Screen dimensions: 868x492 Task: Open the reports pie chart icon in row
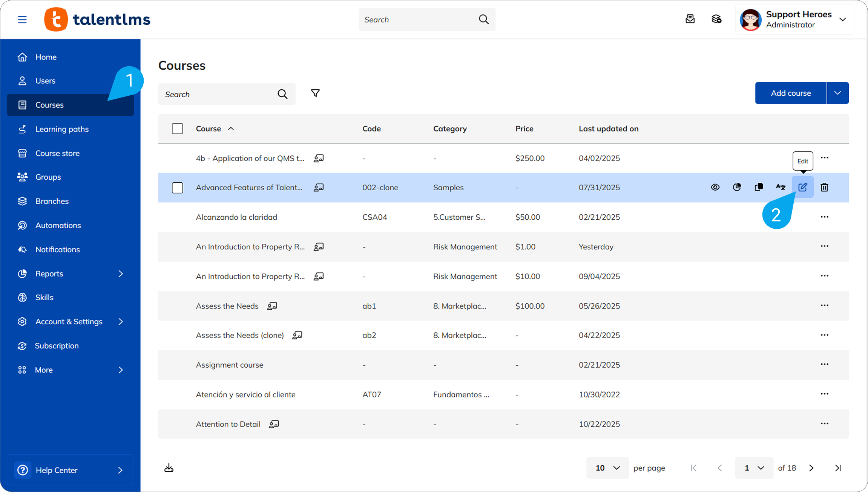[737, 187]
